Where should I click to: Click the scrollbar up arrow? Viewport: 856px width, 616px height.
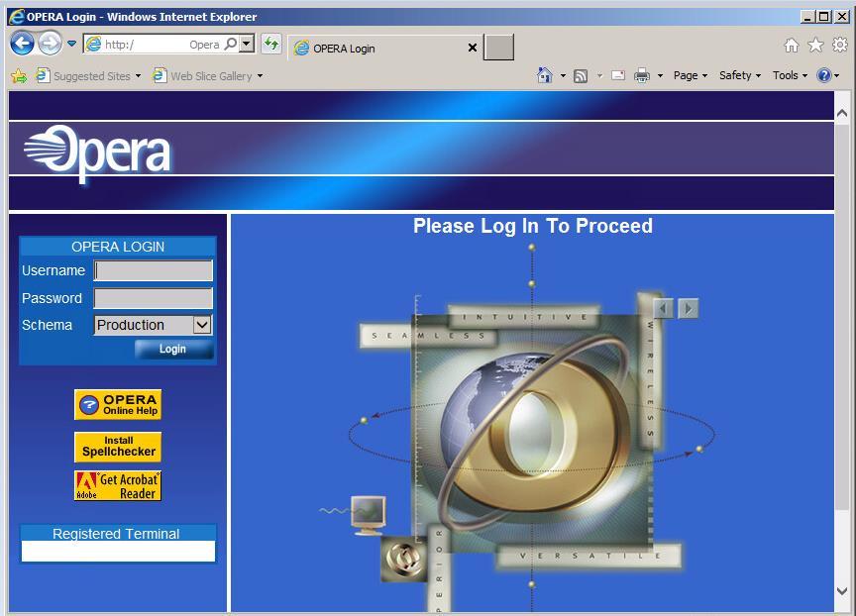pos(842,113)
